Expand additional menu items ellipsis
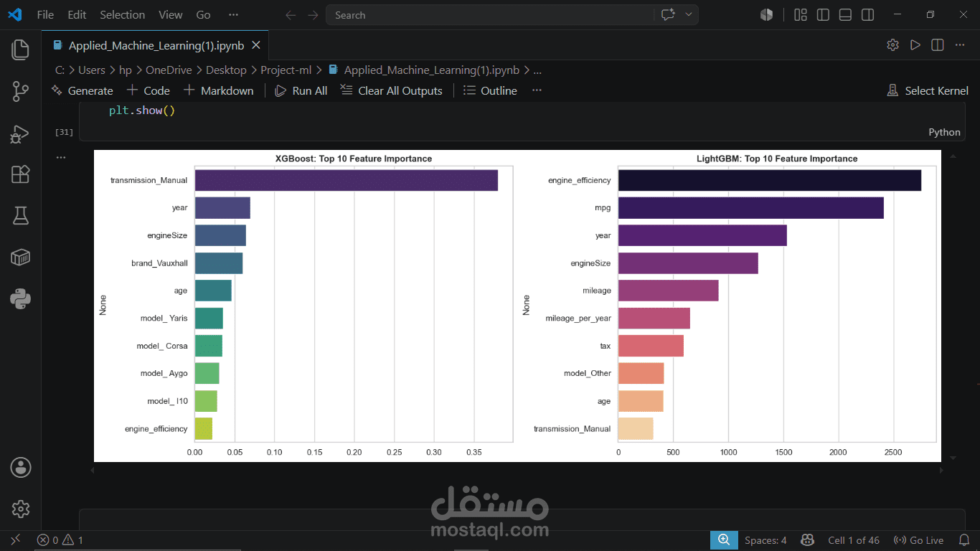The image size is (980, 551). tap(233, 14)
